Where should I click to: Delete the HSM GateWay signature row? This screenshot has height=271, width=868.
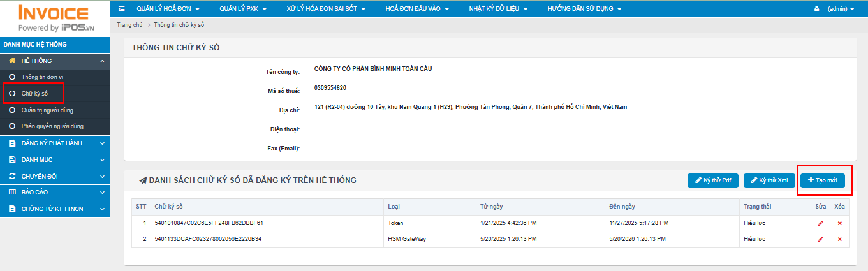click(x=839, y=239)
